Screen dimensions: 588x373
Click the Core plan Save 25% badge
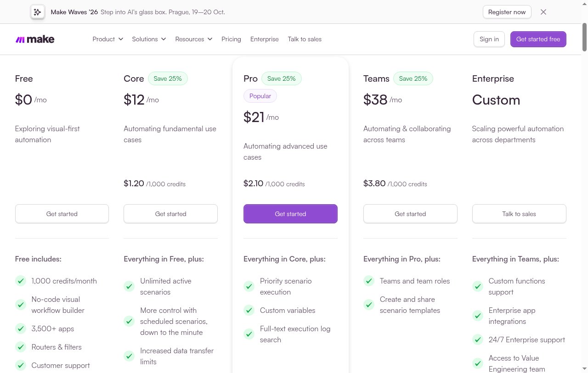click(168, 78)
